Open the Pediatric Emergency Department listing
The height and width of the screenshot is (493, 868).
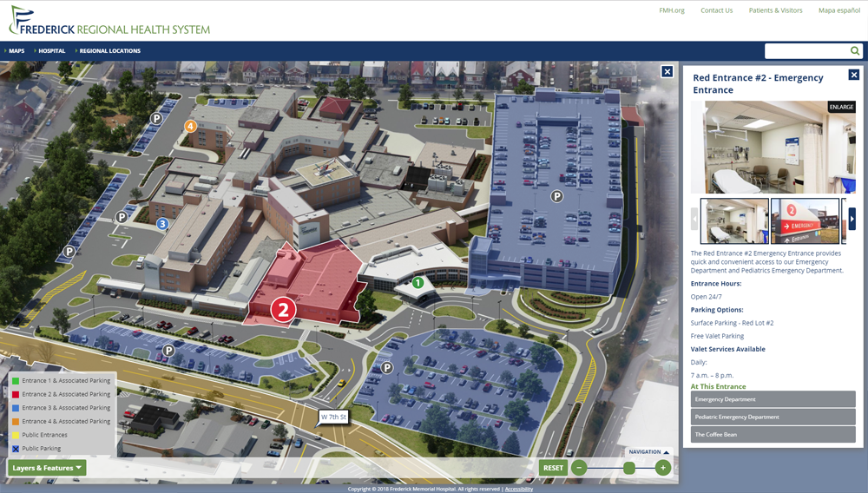tap(773, 417)
